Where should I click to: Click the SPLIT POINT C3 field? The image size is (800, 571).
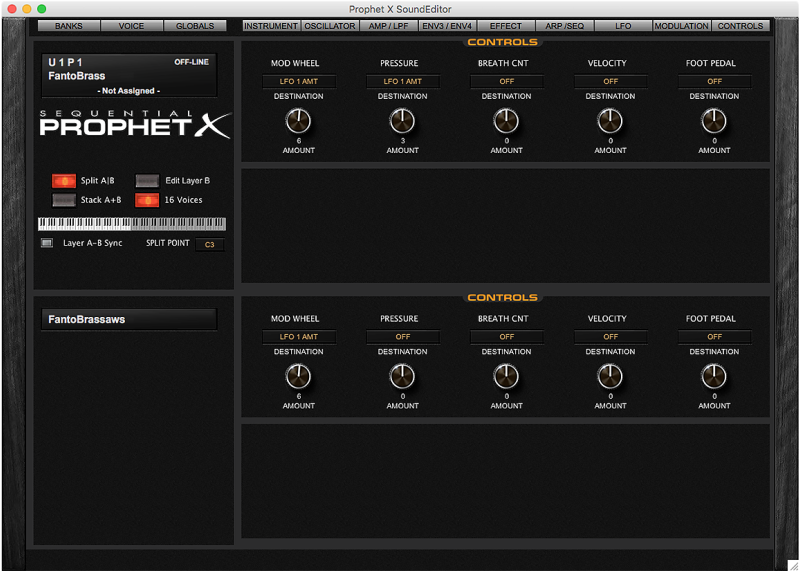pos(210,244)
